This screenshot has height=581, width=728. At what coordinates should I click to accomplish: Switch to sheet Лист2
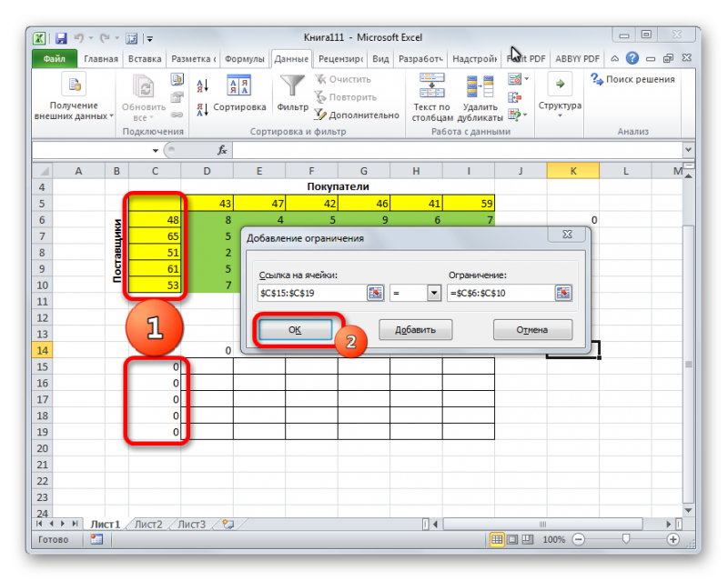coord(148,525)
